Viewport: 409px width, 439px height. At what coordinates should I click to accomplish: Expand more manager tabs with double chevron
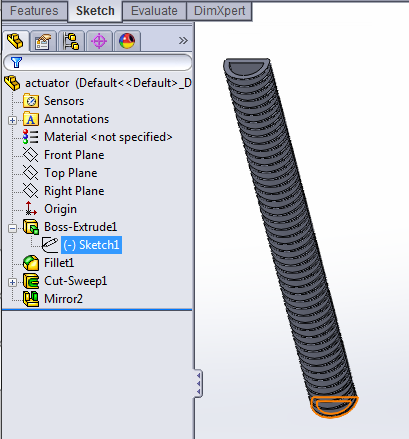183,41
